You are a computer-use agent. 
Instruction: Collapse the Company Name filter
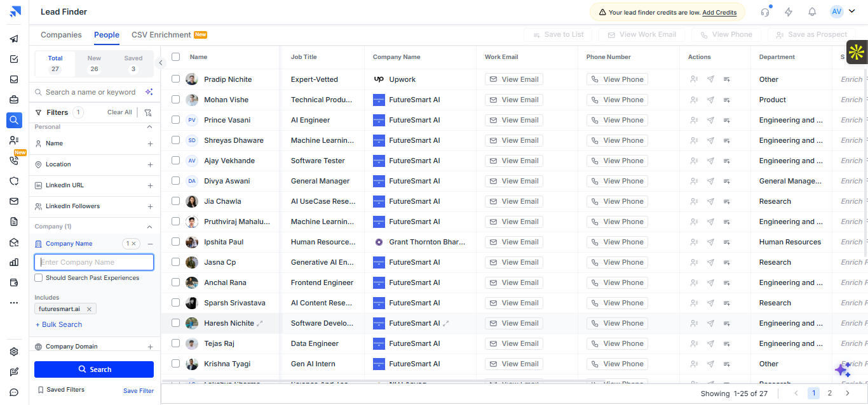coord(150,244)
